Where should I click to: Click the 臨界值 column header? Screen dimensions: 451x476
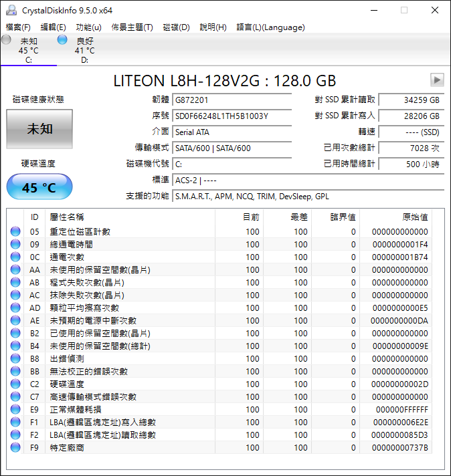click(x=336, y=217)
